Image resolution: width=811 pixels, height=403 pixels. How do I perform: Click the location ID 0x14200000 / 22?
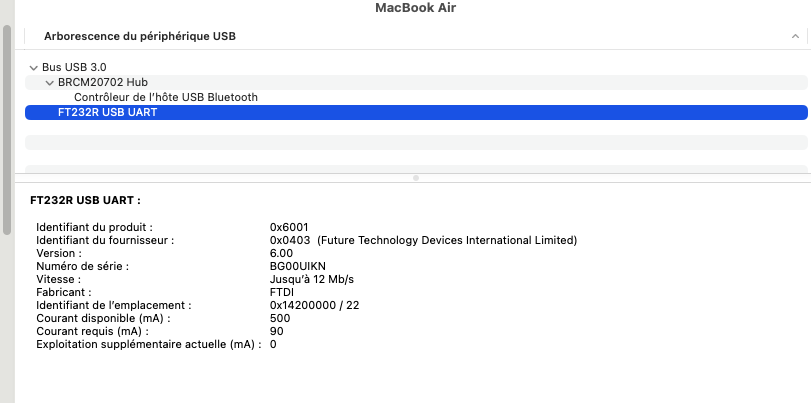tap(314, 305)
